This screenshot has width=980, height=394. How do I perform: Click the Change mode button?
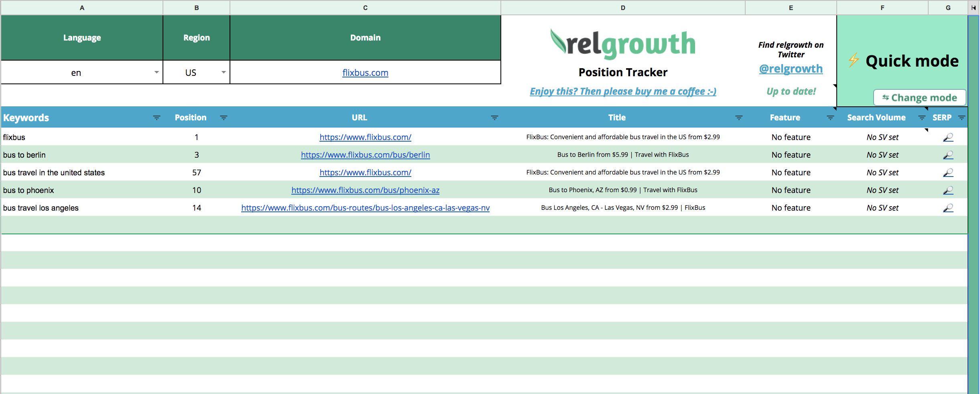coord(919,97)
